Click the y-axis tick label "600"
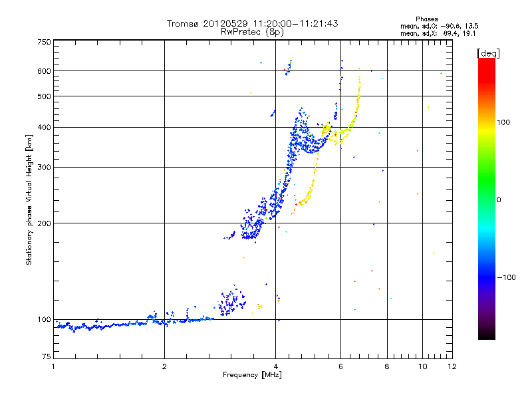This screenshot has height=399, width=532. click(x=45, y=71)
